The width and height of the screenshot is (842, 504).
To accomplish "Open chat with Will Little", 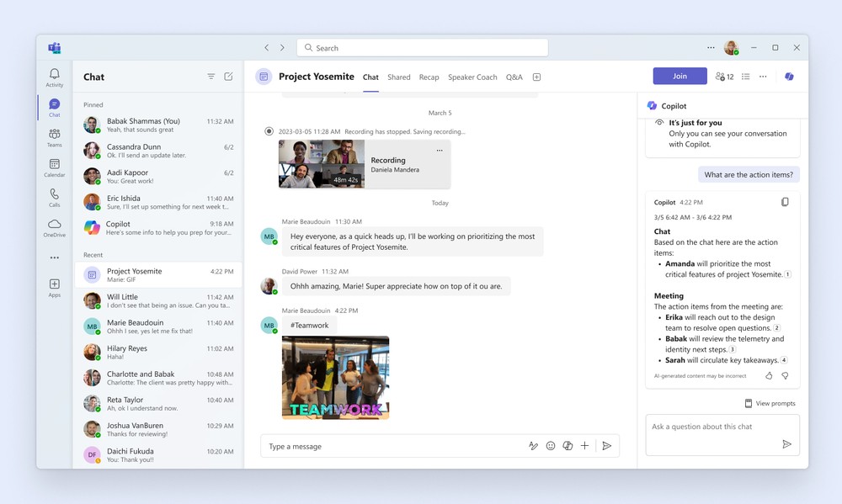I will click(158, 300).
